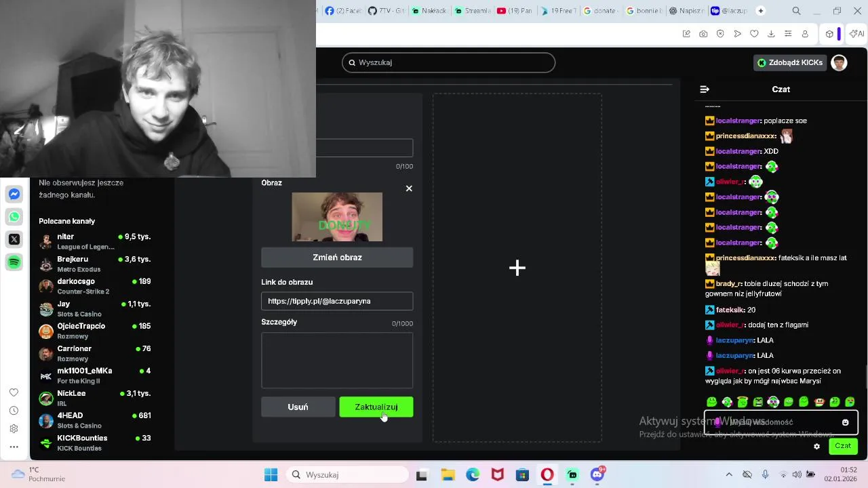Open X (Twitter) in Opera sidebar
This screenshot has height=488, width=868.
pos(14,239)
